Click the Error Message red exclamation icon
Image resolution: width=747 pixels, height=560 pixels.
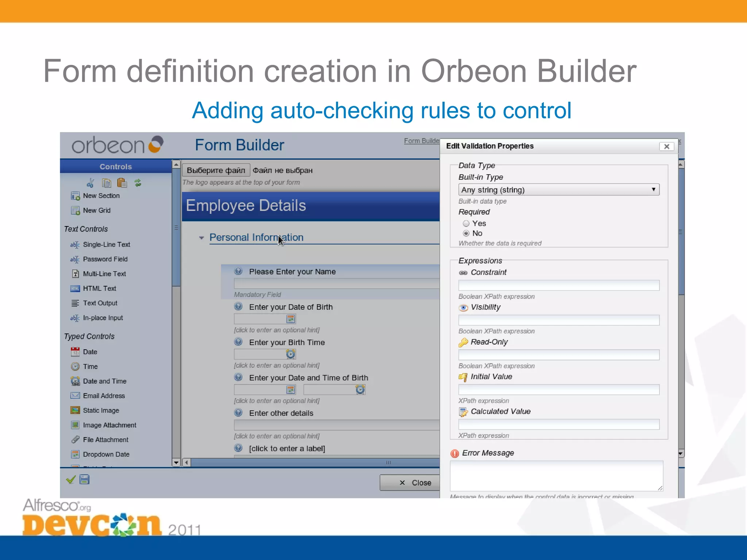454,453
